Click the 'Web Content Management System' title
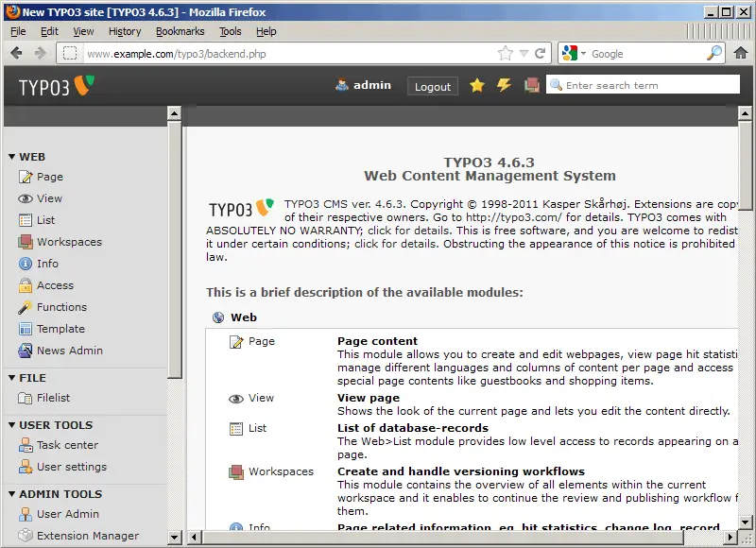 pos(490,176)
